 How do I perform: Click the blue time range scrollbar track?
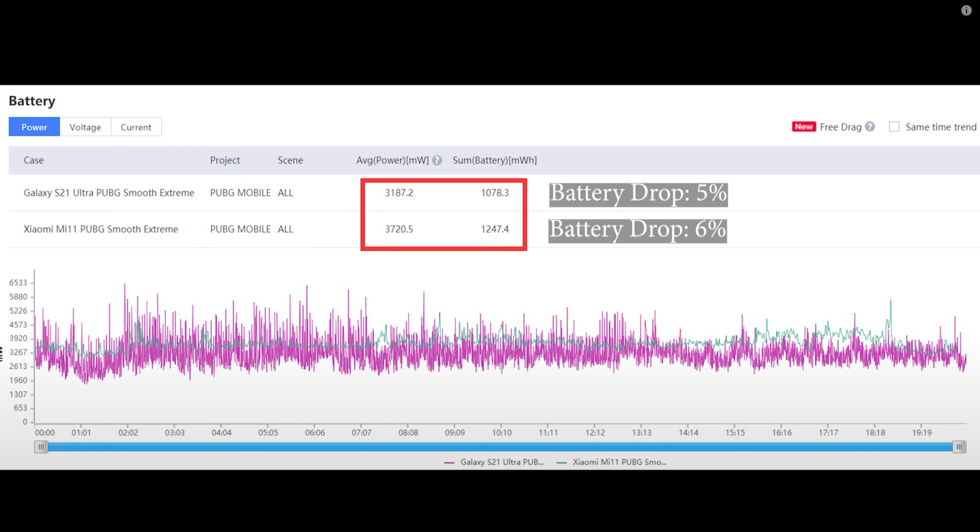tap(500, 447)
